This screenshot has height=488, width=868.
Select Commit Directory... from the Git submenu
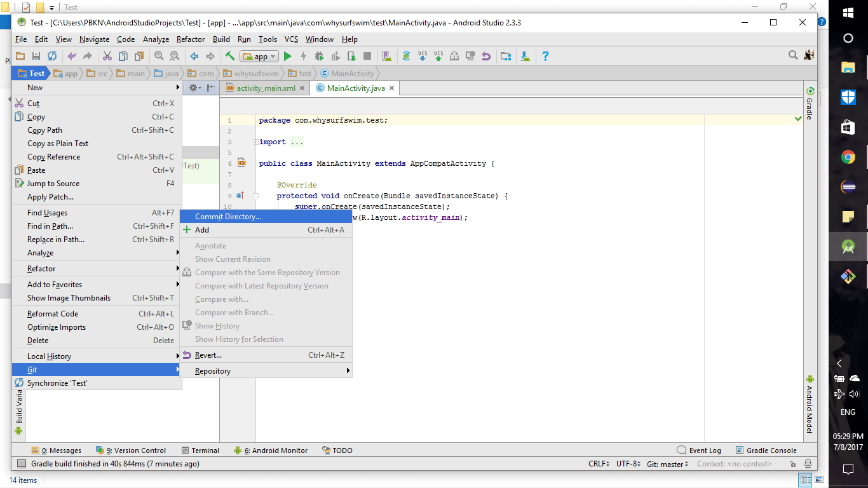[x=227, y=217]
